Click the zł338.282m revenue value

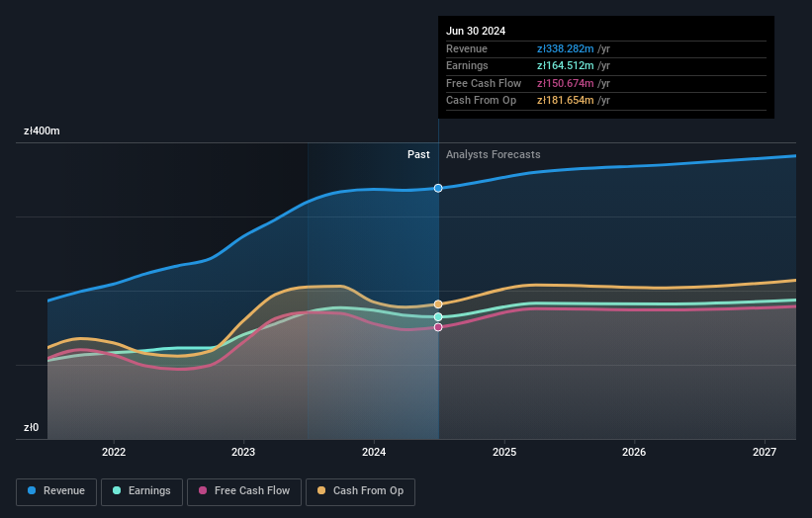pos(565,48)
